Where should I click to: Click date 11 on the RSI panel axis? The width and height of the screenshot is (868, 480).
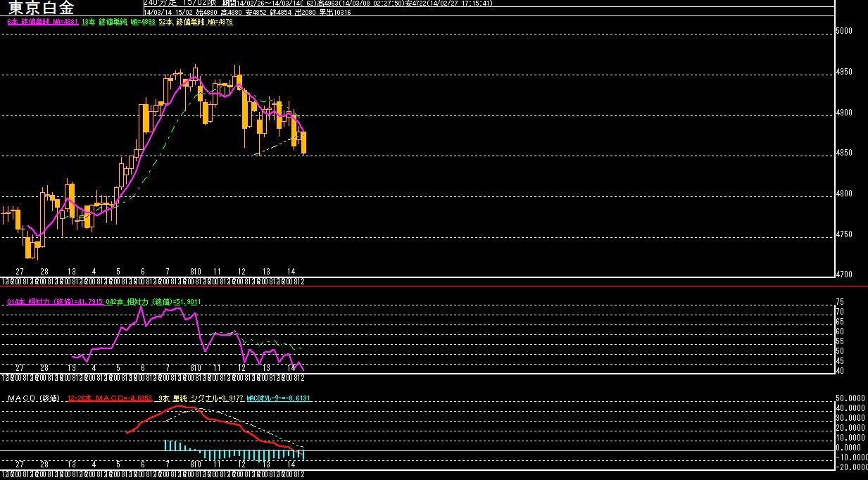(x=218, y=368)
